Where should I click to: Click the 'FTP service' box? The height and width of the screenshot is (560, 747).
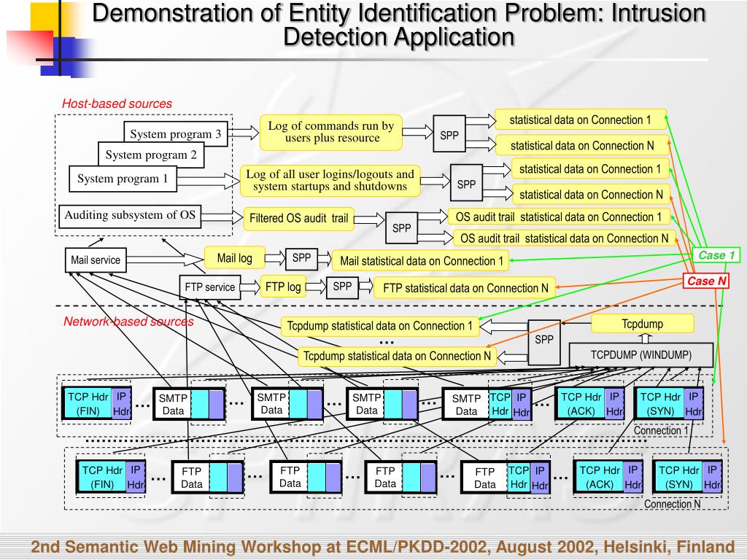pyautogui.click(x=209, y=287)
